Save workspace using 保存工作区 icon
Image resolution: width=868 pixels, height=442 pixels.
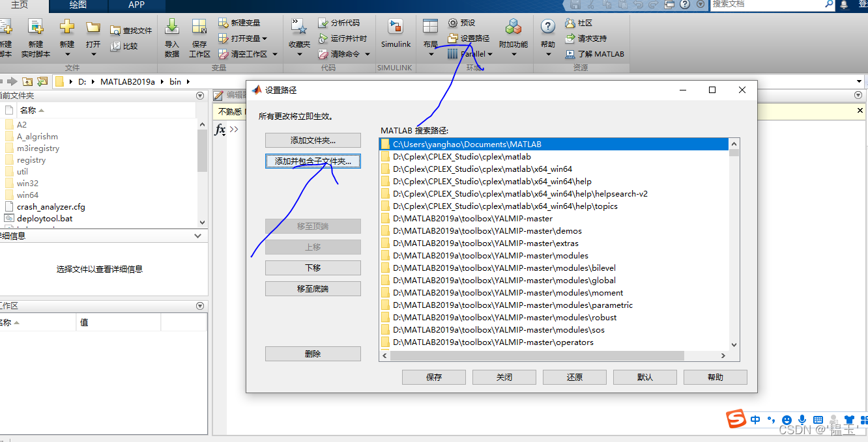point(199,27)
